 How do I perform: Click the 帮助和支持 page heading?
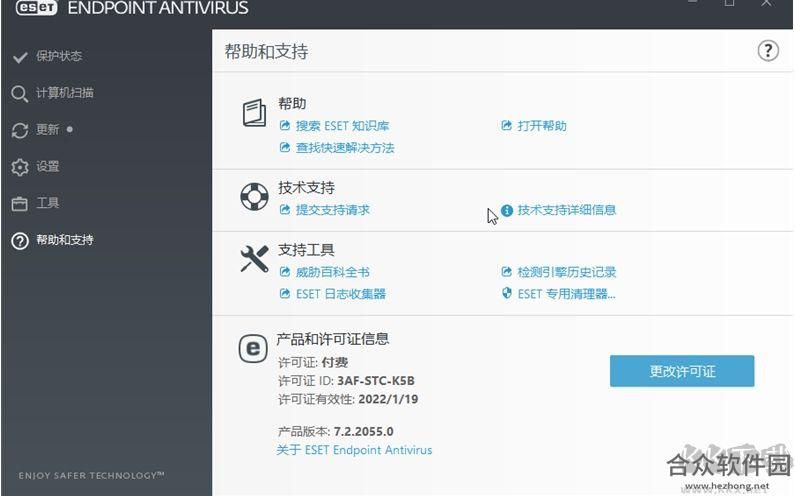pos(266,52)
